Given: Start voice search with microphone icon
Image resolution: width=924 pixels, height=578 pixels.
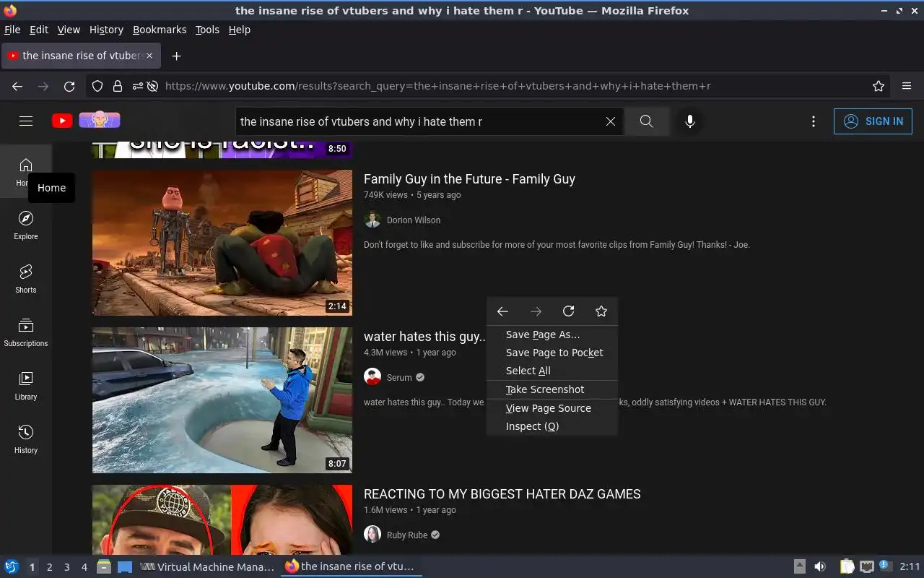Looking at the screenshot, I should (x=690, y=121).
